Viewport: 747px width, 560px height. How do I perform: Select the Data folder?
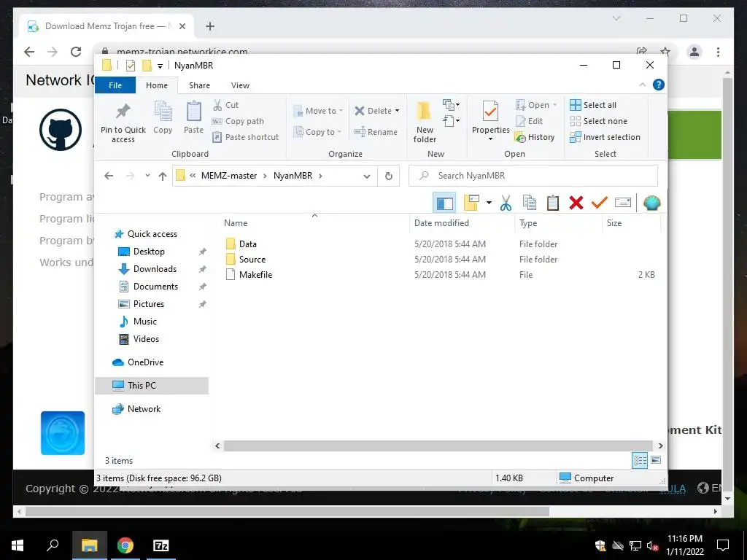pos(248,244)
